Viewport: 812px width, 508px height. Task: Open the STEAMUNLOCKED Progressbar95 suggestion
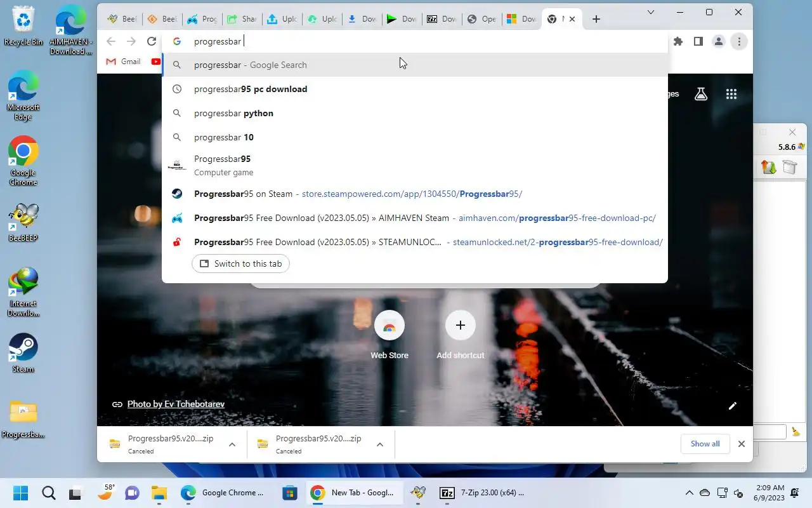(x=415, y=242)
